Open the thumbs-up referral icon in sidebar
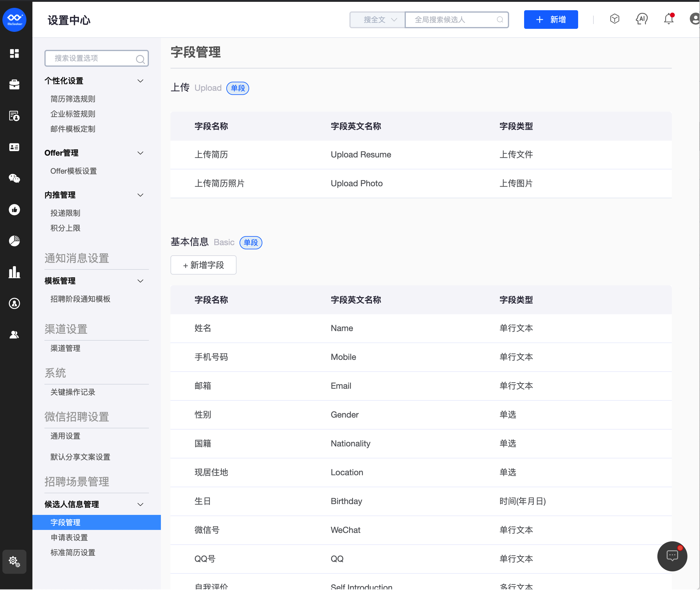 [14, 210]
